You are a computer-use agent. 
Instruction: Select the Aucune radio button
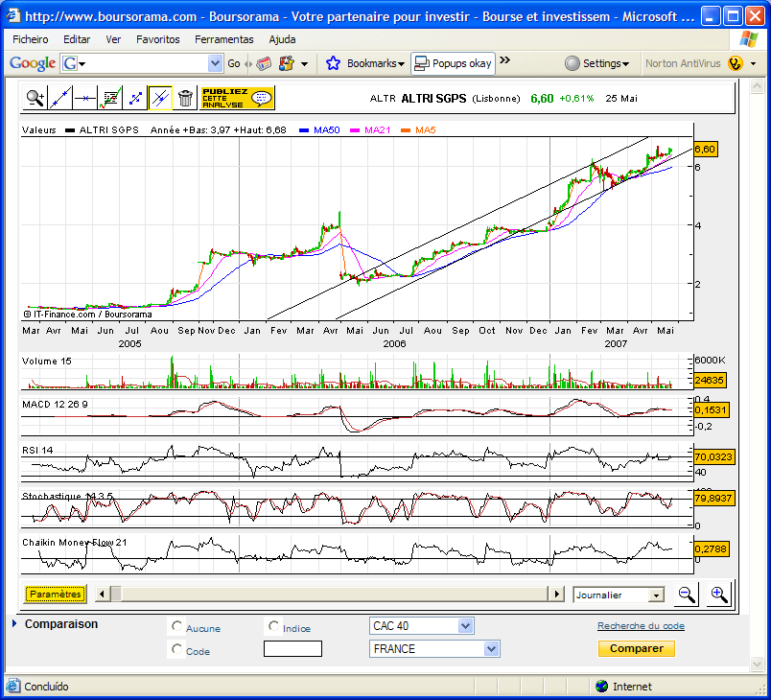click(x=176, y=626)
